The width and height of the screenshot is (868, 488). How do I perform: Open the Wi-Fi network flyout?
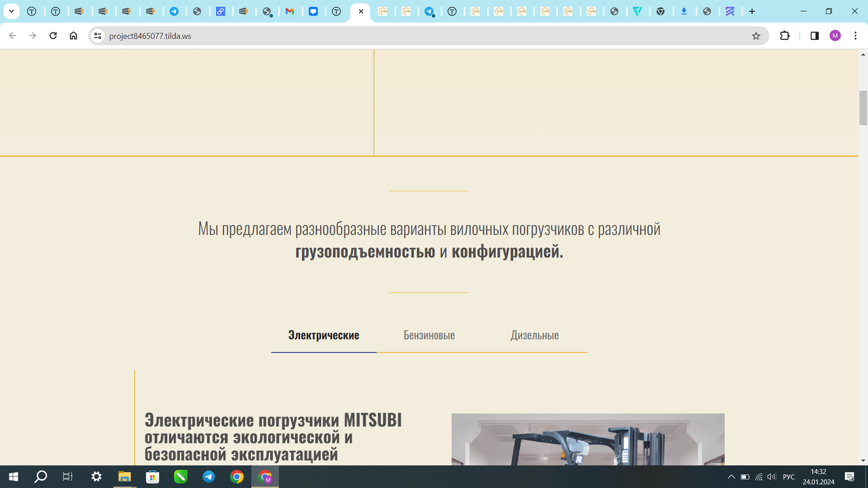759,477
